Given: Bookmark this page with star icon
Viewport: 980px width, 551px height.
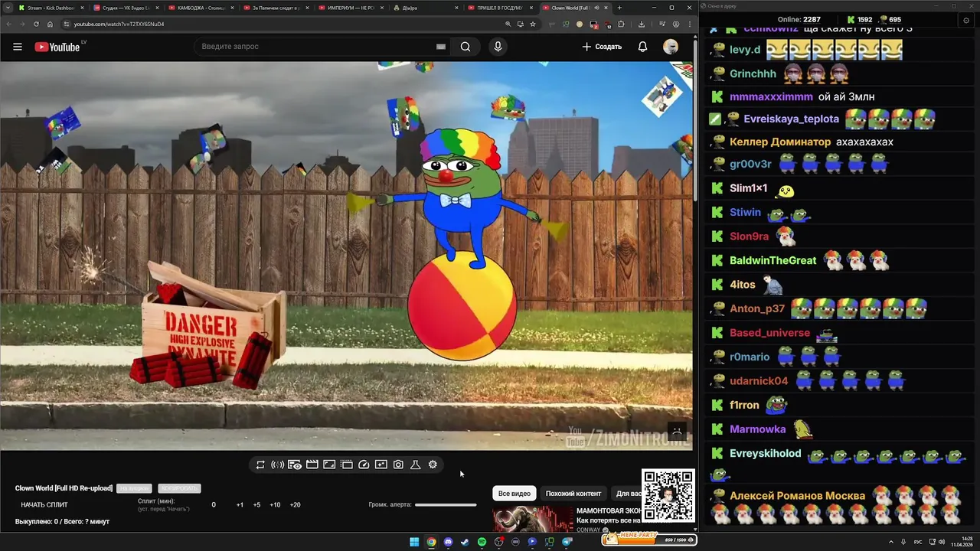Looking at the screenshot, I should 533,24.
